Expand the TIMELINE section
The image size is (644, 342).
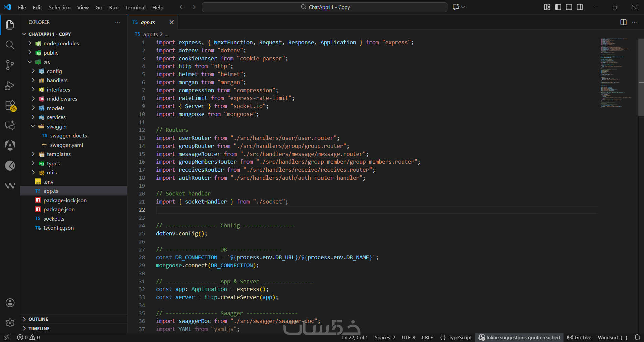pyautogui.click(x=39, y=329)
